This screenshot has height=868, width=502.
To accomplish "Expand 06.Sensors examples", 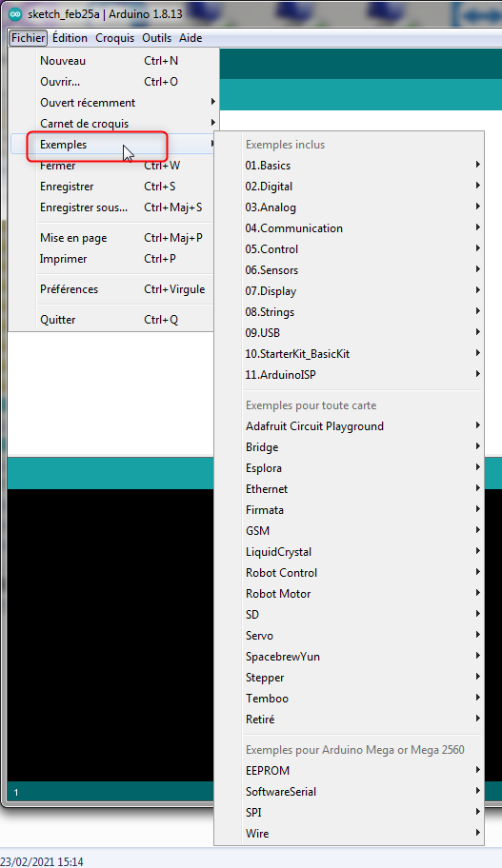I will click(349, 270).
